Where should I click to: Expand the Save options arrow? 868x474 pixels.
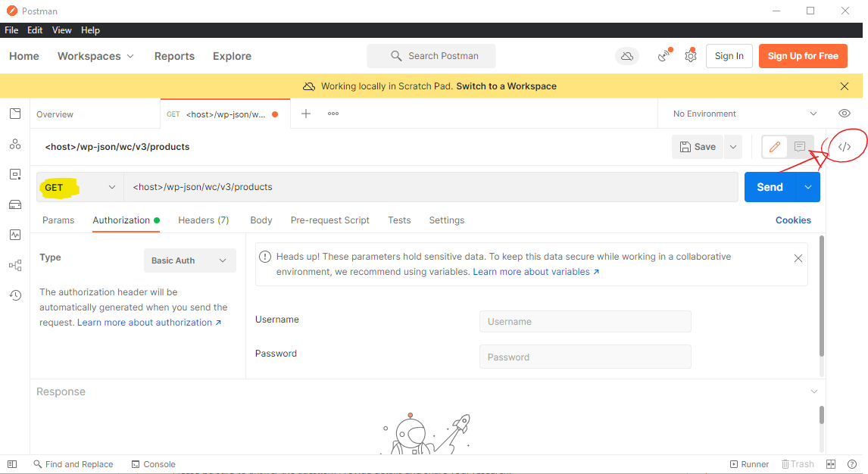click(x=733, y=147)
